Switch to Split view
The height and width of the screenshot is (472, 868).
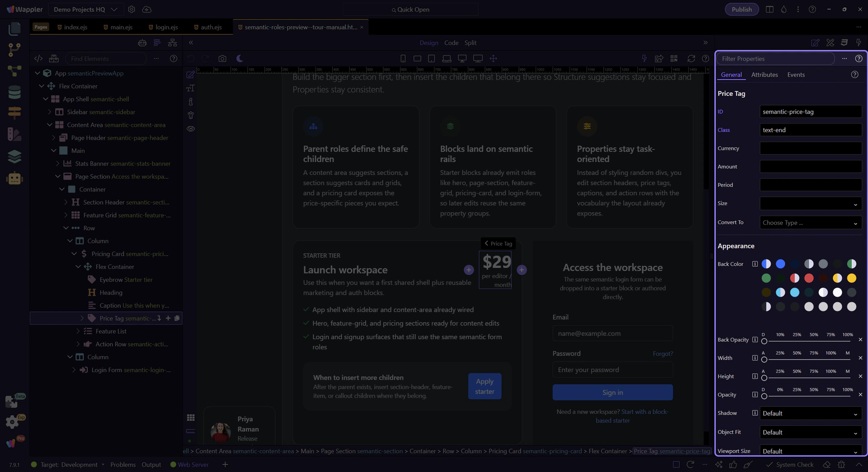470,43
